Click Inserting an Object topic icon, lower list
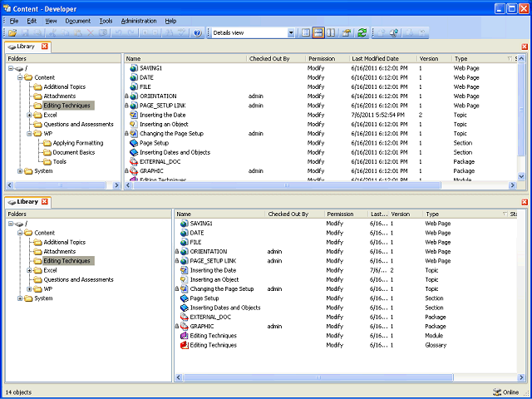Screen dimensions: 532x399 click(x=185, y=280)
